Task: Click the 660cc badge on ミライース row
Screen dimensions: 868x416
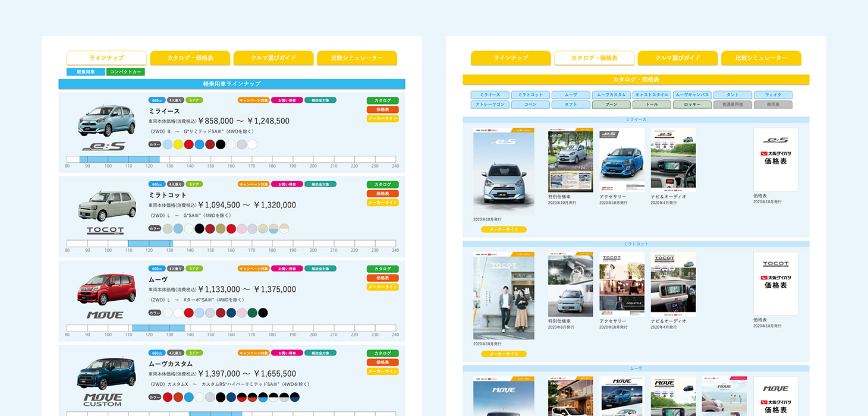Action: tap(157, 100)
